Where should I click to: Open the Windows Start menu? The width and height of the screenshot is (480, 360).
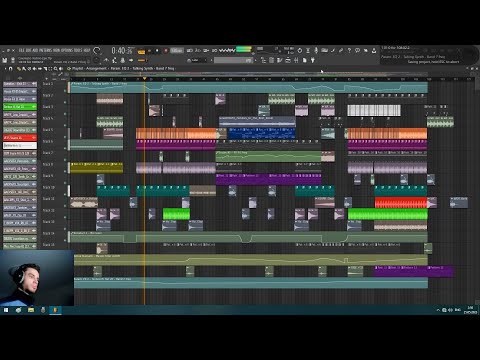[6, 310]
